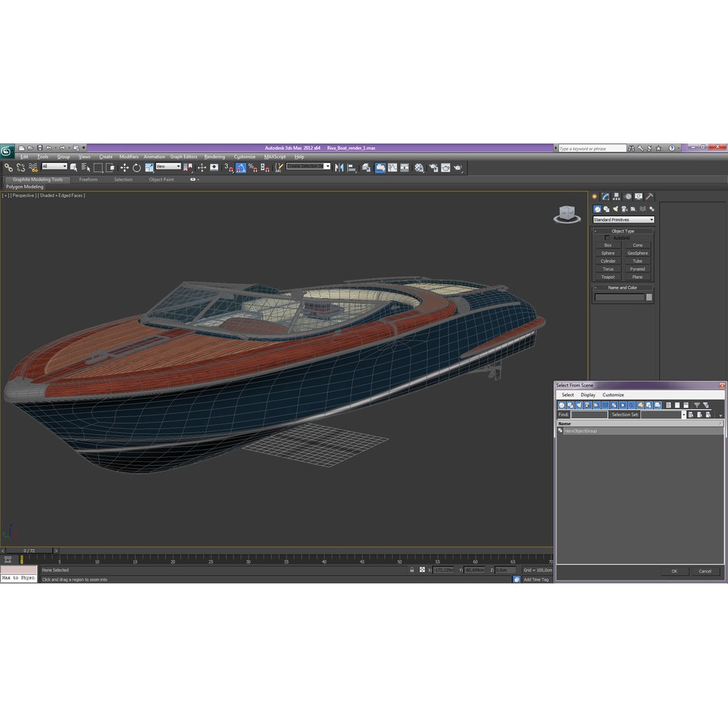
Task: Open the Modifiers menu
Action: (129, 157)
